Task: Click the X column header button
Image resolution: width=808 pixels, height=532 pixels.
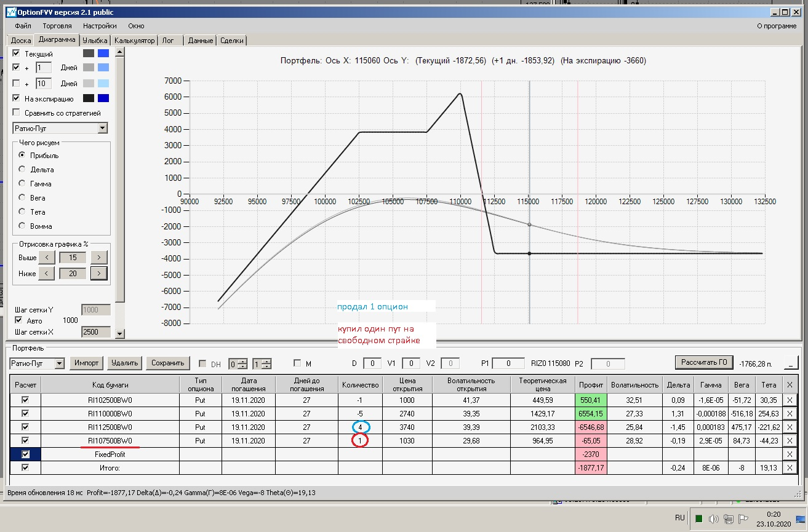Action: 790,384
